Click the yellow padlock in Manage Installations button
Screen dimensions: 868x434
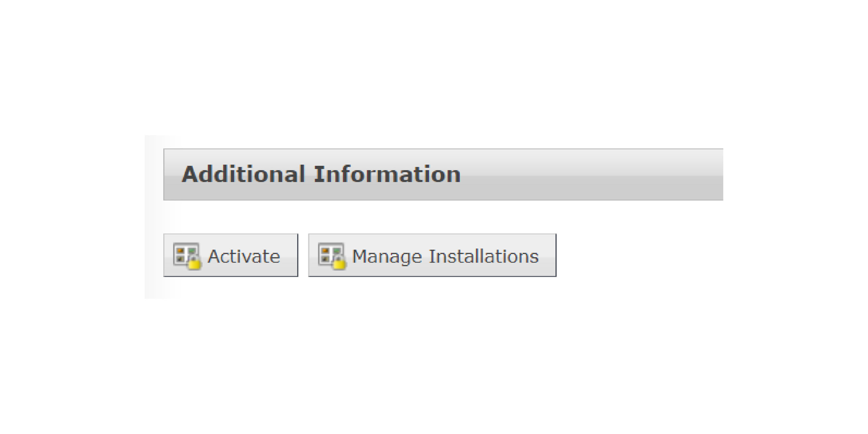point(339,263)
